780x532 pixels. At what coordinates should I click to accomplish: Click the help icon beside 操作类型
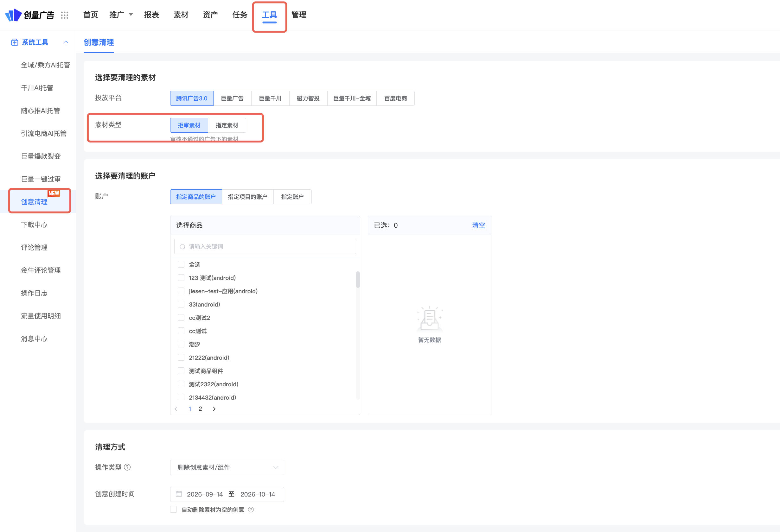pos(128,467)
